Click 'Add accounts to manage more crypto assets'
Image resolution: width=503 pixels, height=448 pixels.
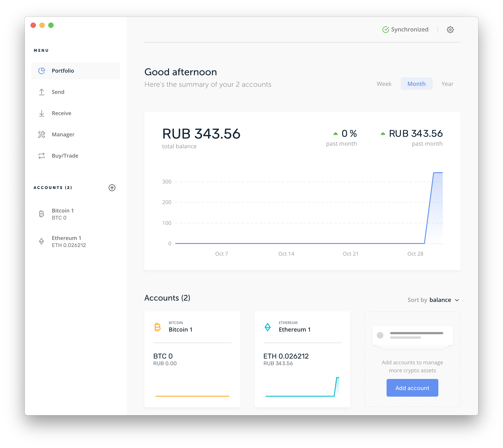(x=412, y=366)
